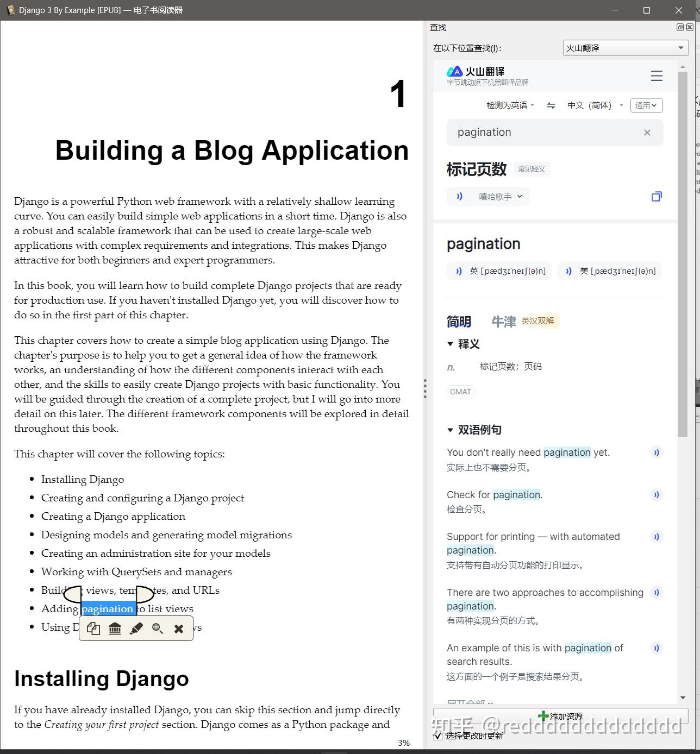This screenshot has width=700, height=754.
Task: Click the chapter number "1"
Action: click(398, 94)
